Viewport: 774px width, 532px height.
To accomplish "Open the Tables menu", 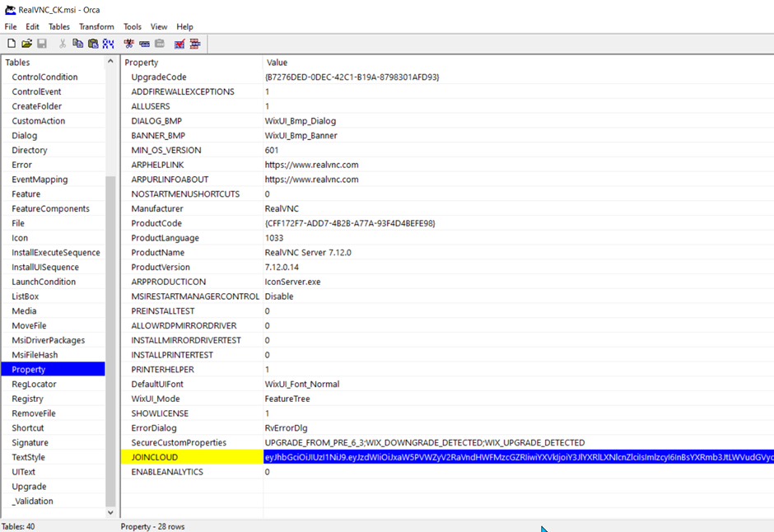I will pos(59,26).
